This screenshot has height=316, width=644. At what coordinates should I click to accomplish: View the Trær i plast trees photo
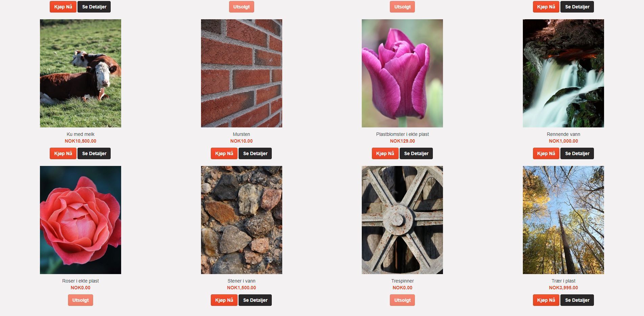tap(563, 220)
